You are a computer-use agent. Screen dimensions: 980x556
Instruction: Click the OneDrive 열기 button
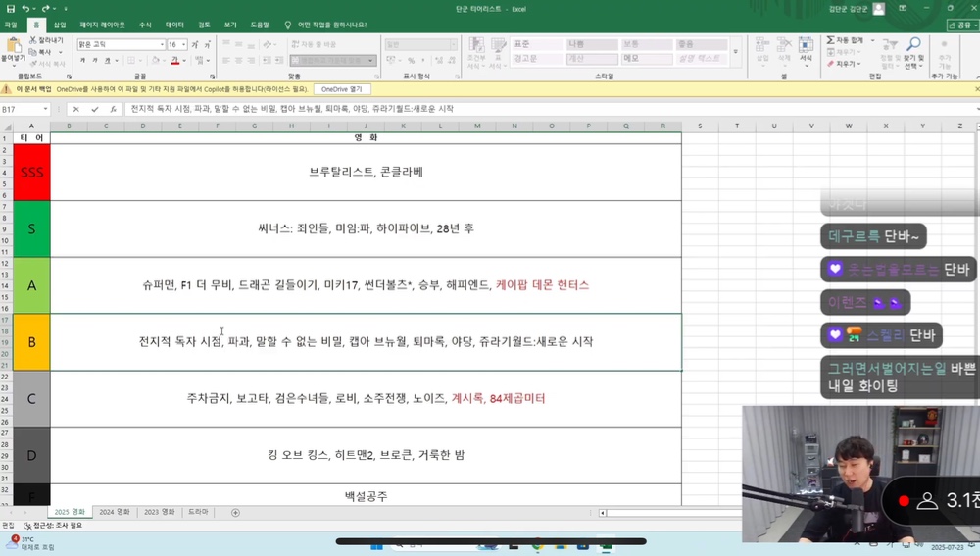(341, 89)
